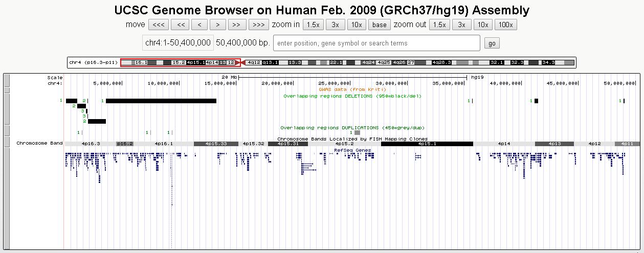Open Overlapping regions DELETIONS track title
This screenshot has height=253, width=644.
[x=352, y=96]
